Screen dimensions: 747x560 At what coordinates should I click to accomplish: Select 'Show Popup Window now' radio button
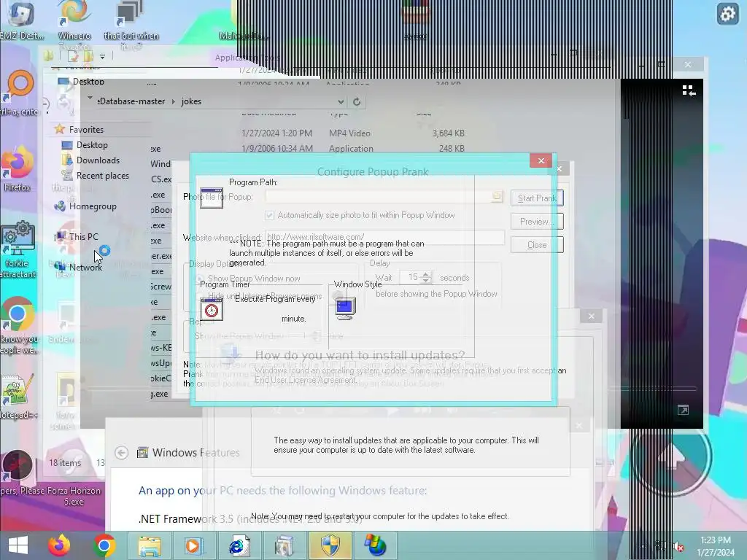pyautogui.click(x=200, y=279)
